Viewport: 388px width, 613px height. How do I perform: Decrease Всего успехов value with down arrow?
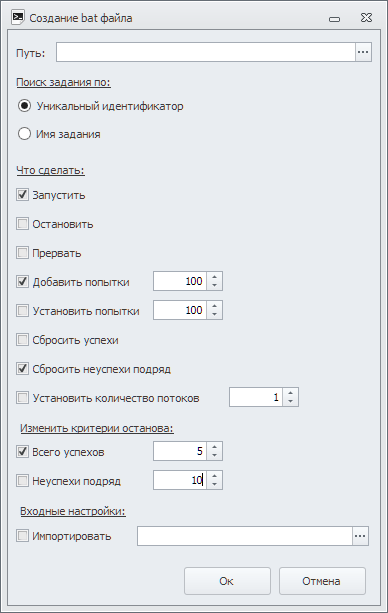(214, 455)
